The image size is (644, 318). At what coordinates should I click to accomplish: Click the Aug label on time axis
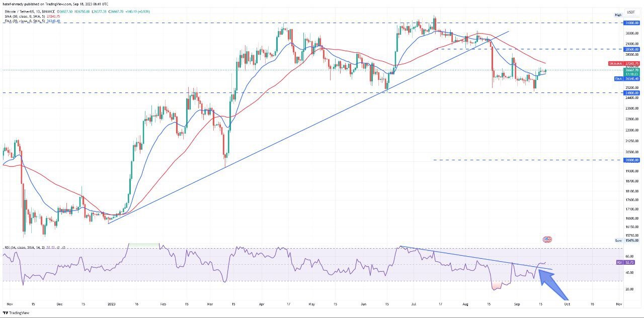(x=464, y=304)
